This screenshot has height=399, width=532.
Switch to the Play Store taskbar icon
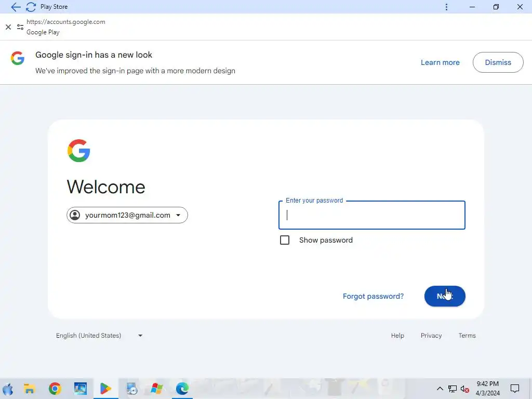coord(105,389)
